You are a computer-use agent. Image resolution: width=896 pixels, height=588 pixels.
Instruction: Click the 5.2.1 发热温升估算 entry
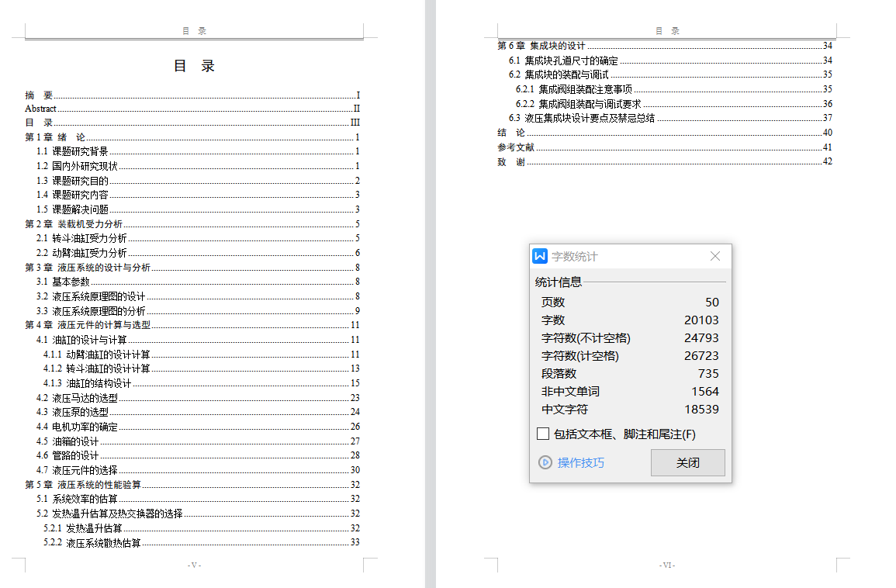tap(202, 528)
